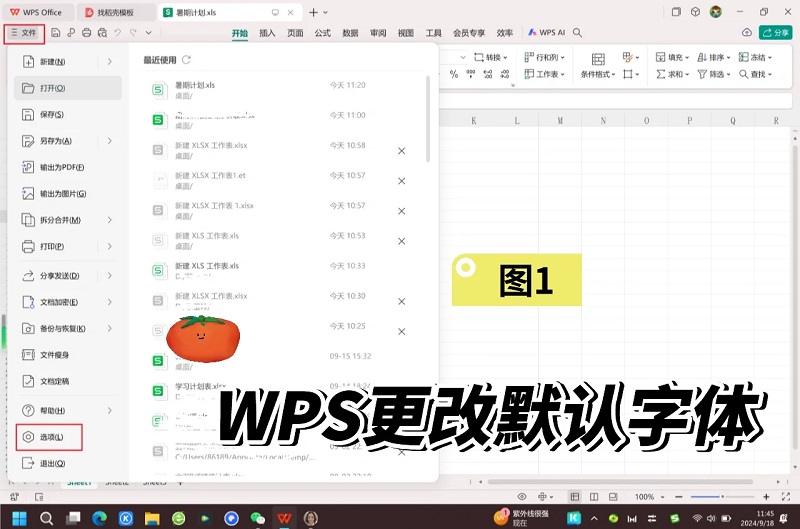Remove the 新建 XLSX 工作表 1.xlsx recent entry

pyautogui.click(x=402, y=211)
